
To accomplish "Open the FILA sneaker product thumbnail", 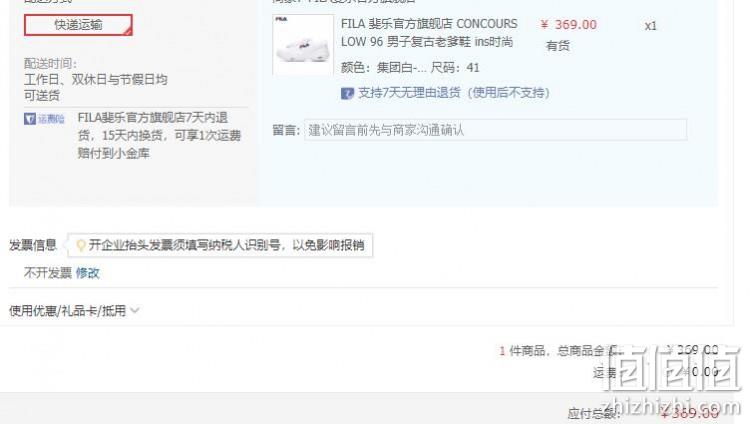I will click(303, 45).
